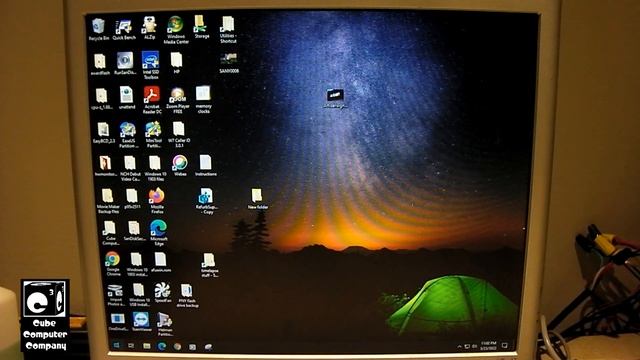Screen dimensions: 640x360
Task: Open the Windows 10 USB install folder
Action: [x=139, y=296]
